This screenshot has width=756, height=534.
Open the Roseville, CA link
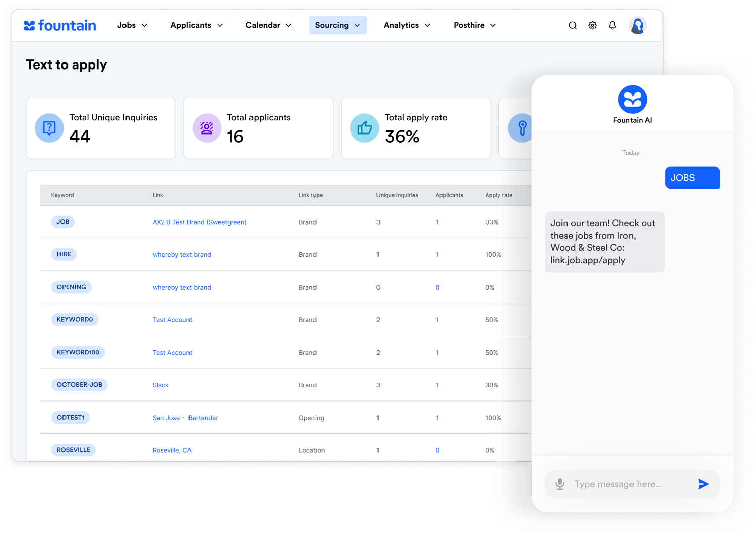tap(172, 450)
